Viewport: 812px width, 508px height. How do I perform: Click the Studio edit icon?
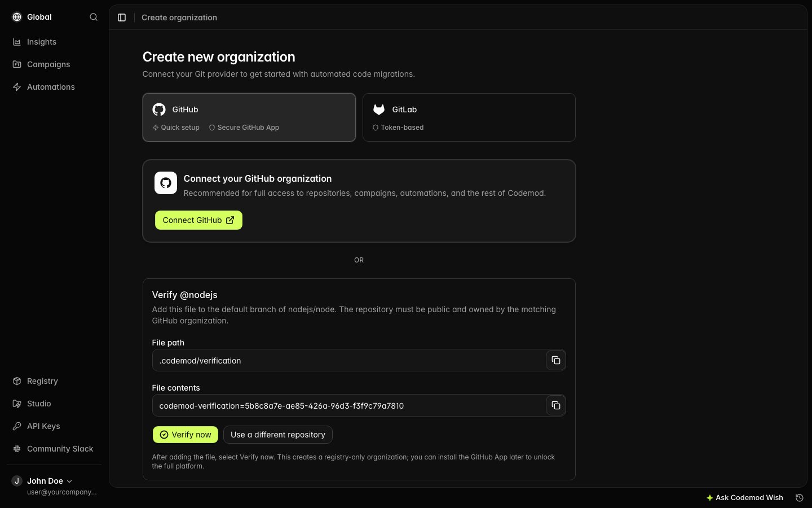point(17,404)
